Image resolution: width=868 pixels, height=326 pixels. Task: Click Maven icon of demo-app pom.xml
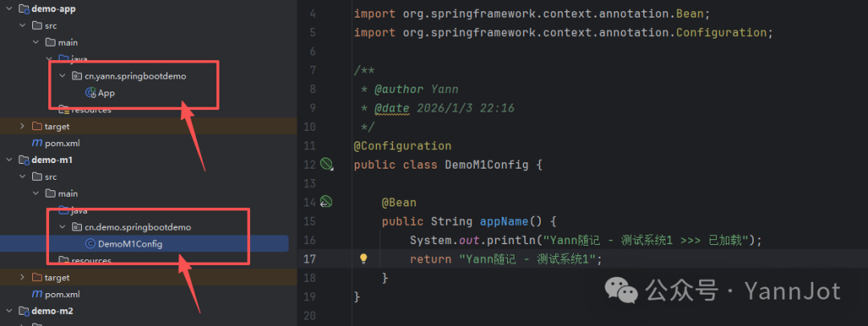[37, 143]
